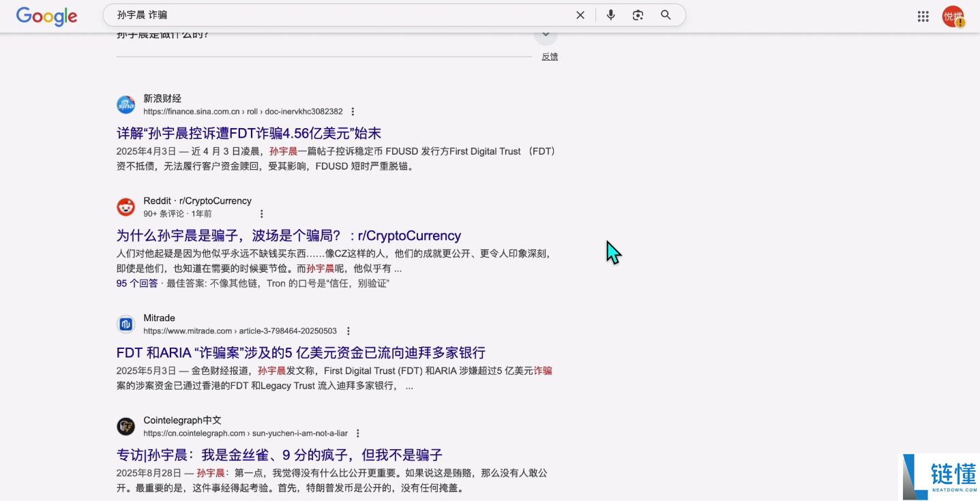Open more options for Reddit result
This screenshot has width=980, height=501.
(x=261, y=214)
